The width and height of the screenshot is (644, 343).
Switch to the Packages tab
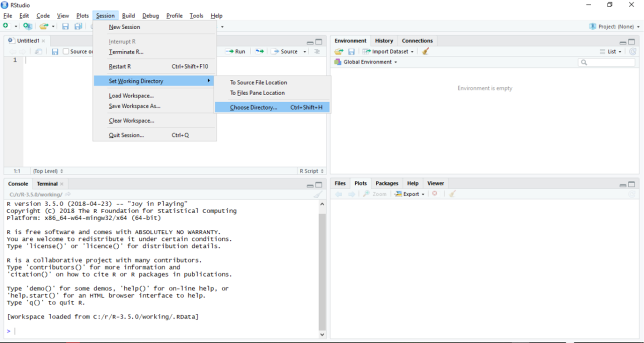386,184
